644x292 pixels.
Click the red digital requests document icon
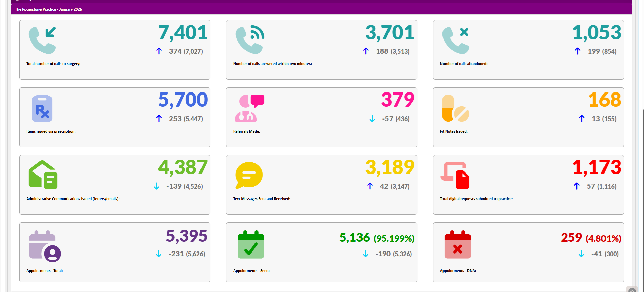(455, 176)
